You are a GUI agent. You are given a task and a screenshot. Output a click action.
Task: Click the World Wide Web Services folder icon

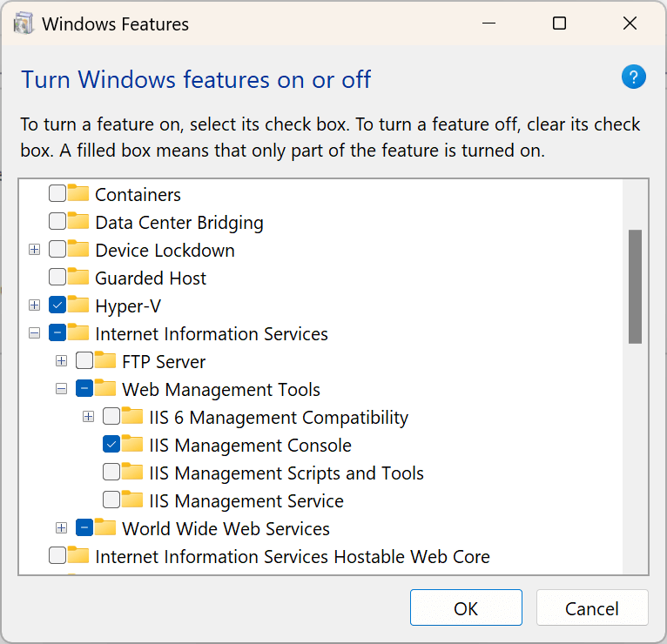click(x=105, y=527)
